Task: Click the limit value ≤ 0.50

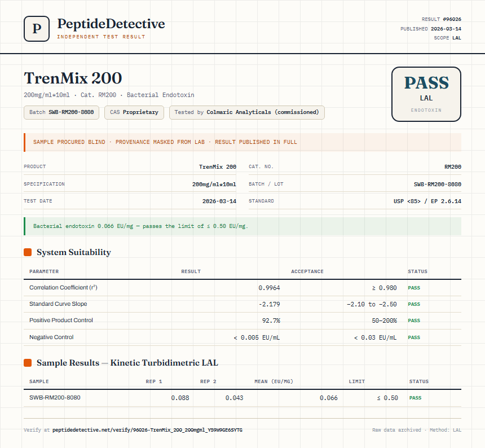Action: [387, 398]
